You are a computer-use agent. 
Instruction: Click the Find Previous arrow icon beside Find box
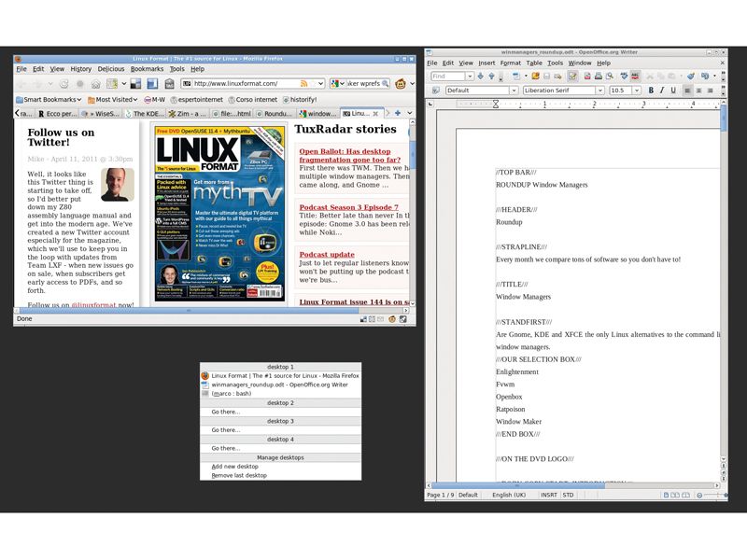[x=491, y=75]
